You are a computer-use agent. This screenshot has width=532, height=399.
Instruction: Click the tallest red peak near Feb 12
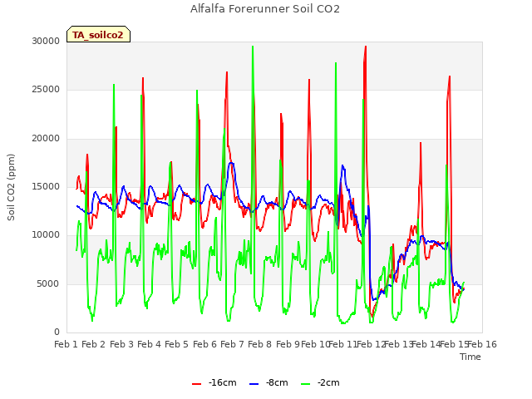[x=366, y=47]
